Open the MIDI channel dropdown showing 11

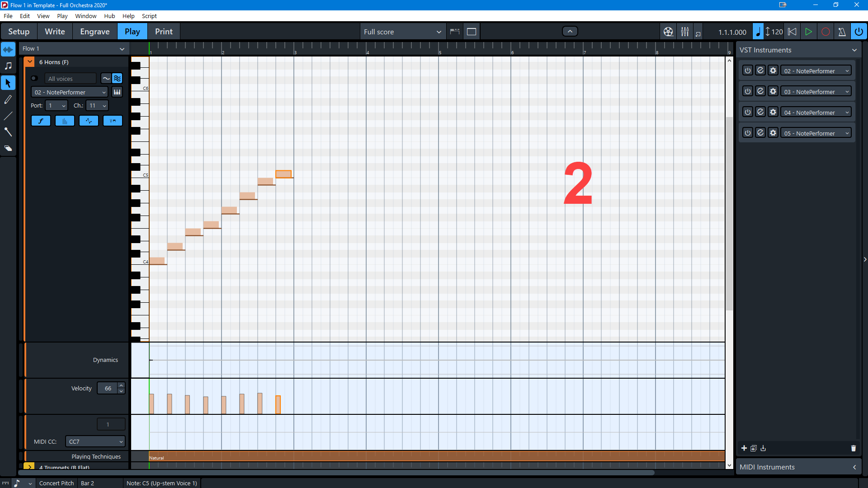point(98,105)
